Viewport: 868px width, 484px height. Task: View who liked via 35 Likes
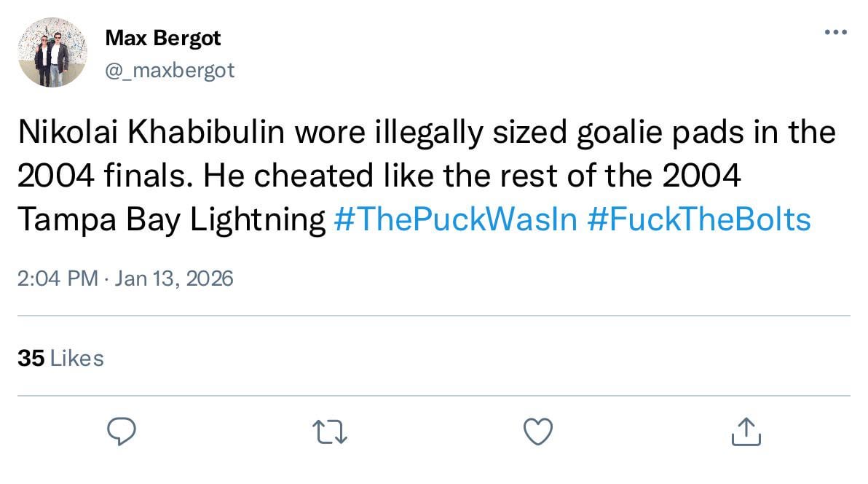pyautogui.click(x=60, y=358)
